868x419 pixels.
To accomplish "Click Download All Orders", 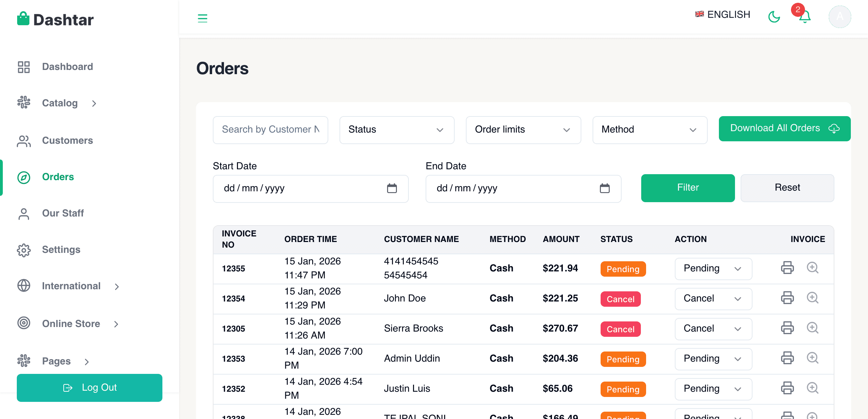I will [784, 128].
